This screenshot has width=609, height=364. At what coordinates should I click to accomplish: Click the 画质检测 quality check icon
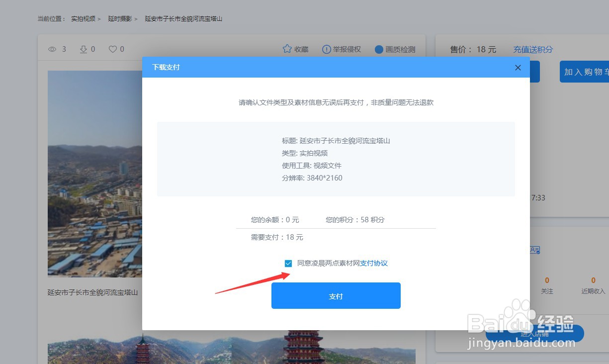point(379,49)
